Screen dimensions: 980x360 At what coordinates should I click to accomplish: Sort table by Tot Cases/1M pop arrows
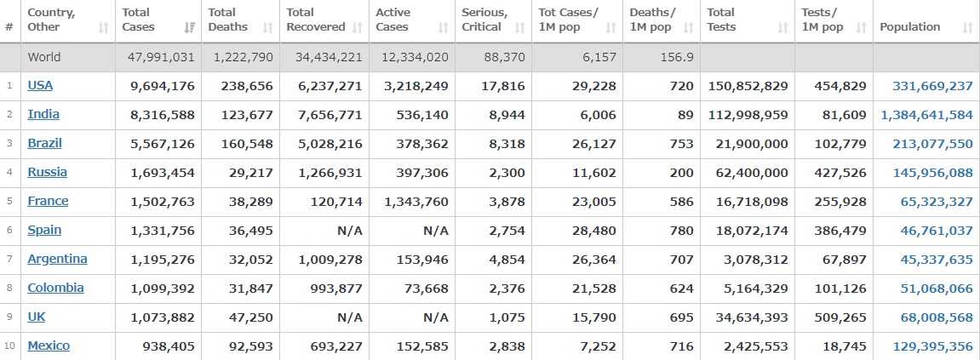pos(610,28)
